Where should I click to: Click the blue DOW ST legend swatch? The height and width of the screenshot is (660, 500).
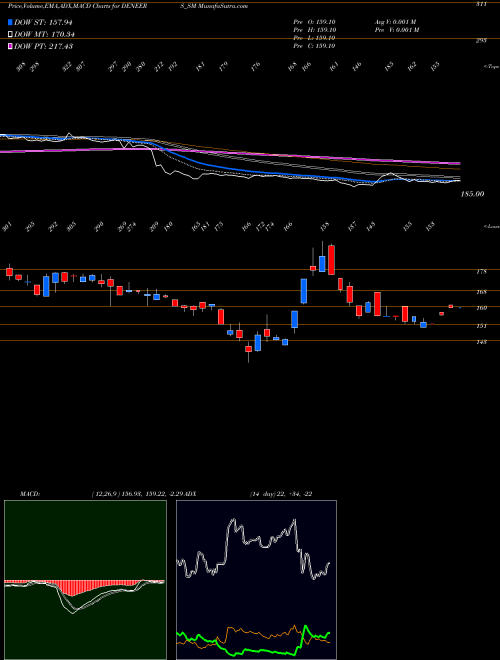(x=10, y=23)
